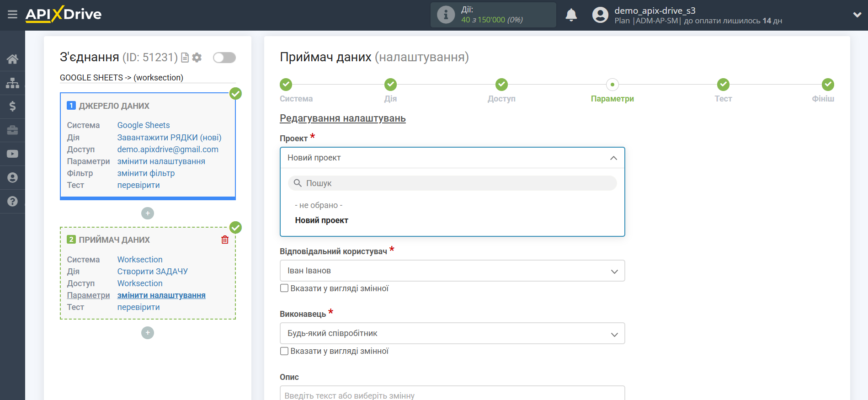This screenshot has height=400, width=868.
Task: Go to the Доступ step label
Action: tap(501, 99)
